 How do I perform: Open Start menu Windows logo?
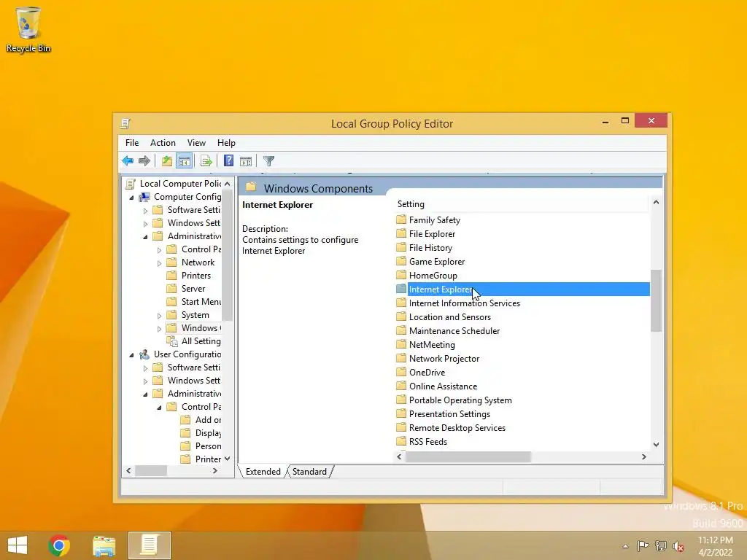pyautogui.click(x=18, y=545)
